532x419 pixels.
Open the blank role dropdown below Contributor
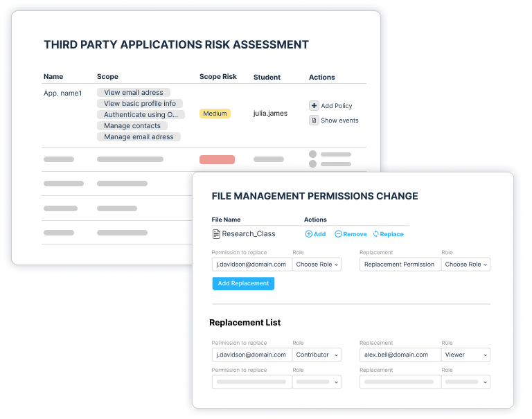point(317,382)
